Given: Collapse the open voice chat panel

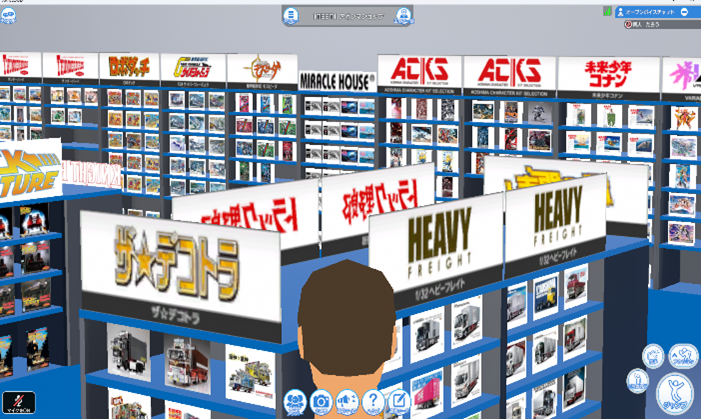Looking at the screenshot, I should [x=684, y=12].
